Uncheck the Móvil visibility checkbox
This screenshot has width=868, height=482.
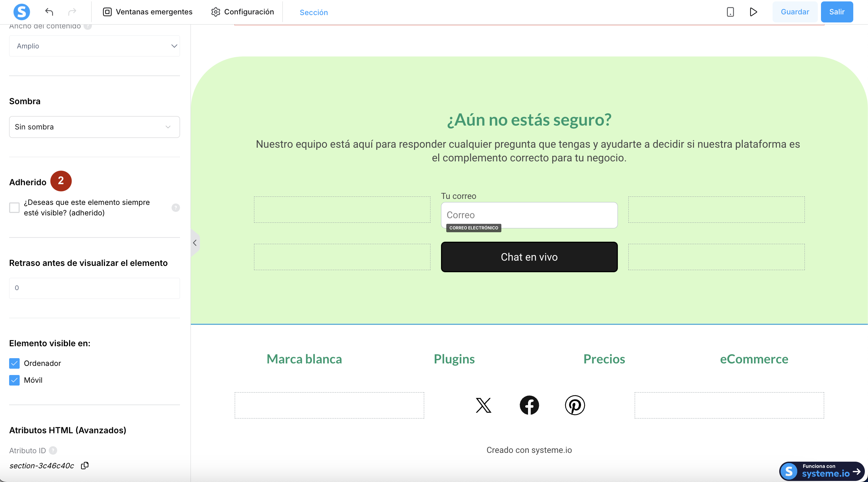14,380
